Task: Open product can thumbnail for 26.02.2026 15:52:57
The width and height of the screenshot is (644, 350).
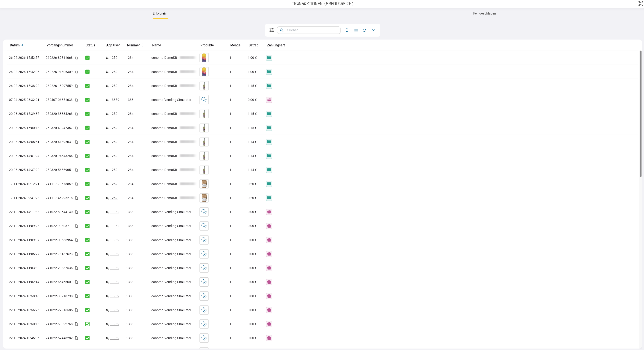Action: [204, 58]
